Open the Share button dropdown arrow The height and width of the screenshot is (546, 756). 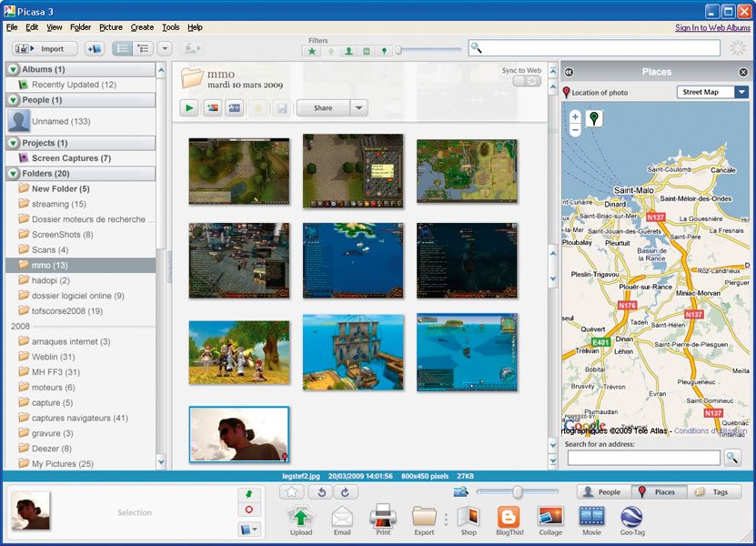point(358,108)
